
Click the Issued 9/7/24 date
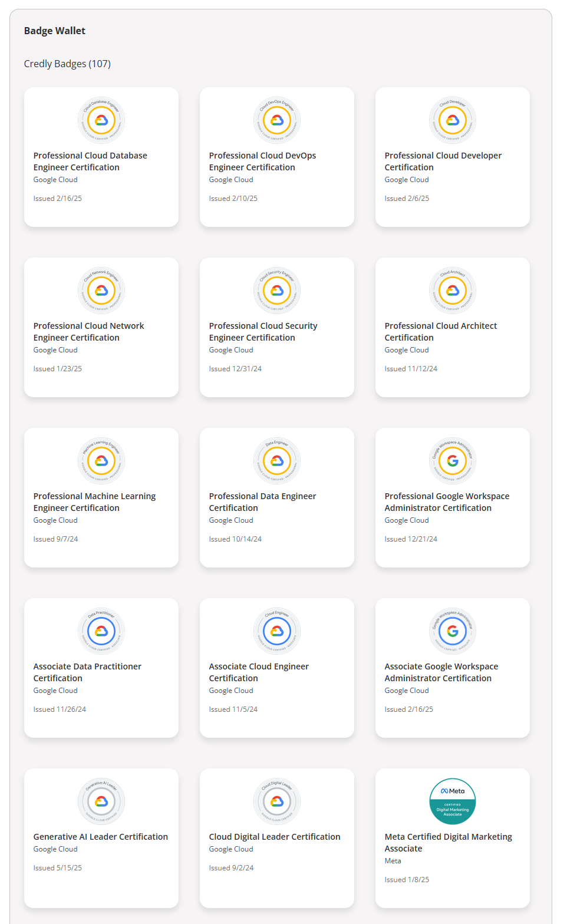point(55,539)
